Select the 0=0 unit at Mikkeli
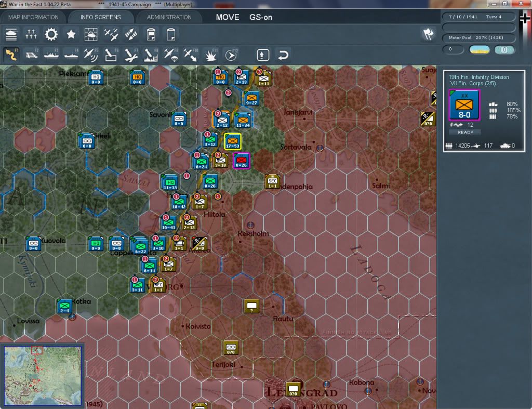 (x=87, y=141)
